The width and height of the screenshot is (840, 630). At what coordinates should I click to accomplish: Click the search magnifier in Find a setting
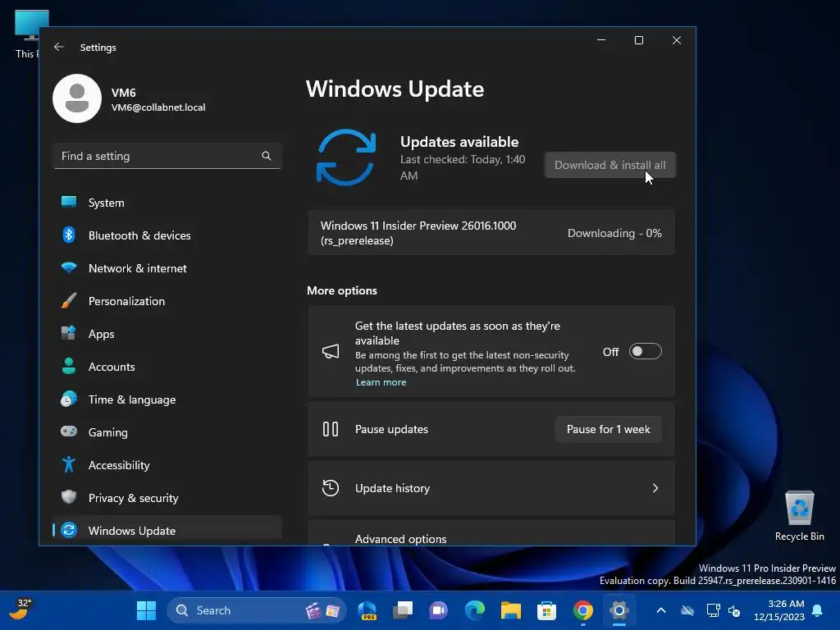pyautogui.click(x=267, y=156)
